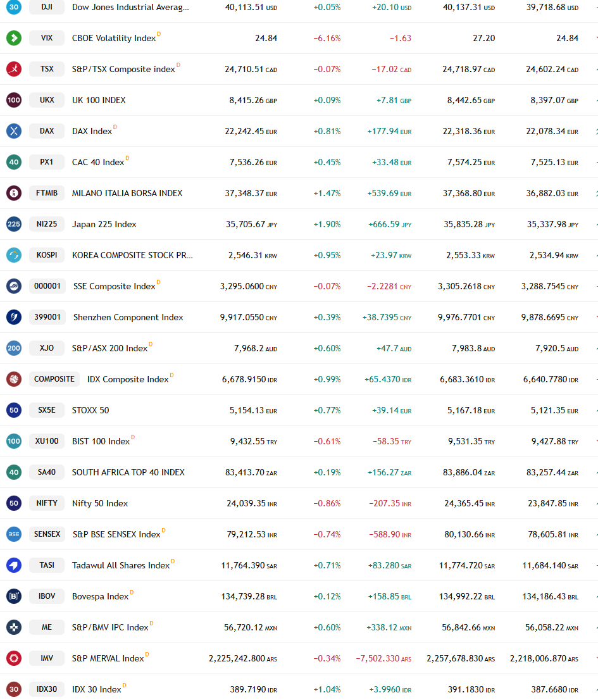The image size is (598, 700).
Task: Click the BIST 100 logo icon
Action: pos(14,441)
